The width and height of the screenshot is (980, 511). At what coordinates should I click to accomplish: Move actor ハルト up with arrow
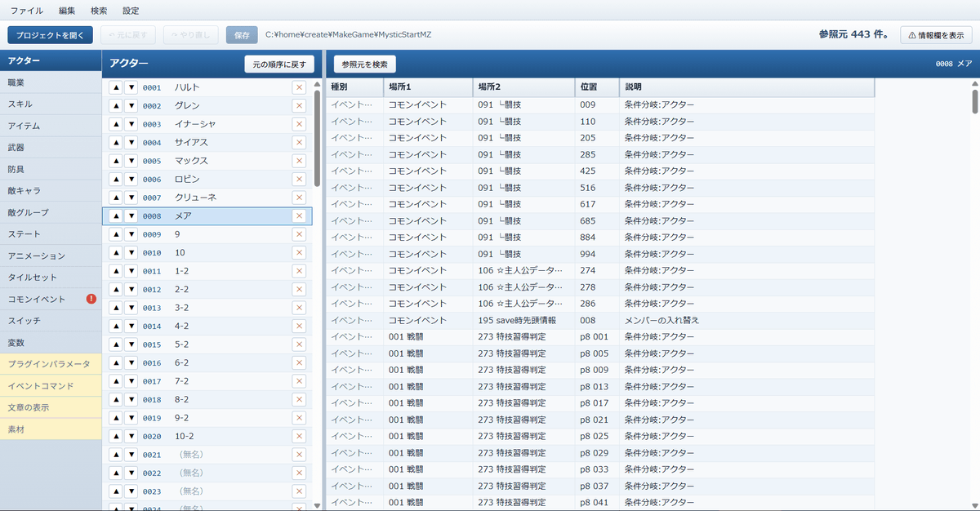116,87
